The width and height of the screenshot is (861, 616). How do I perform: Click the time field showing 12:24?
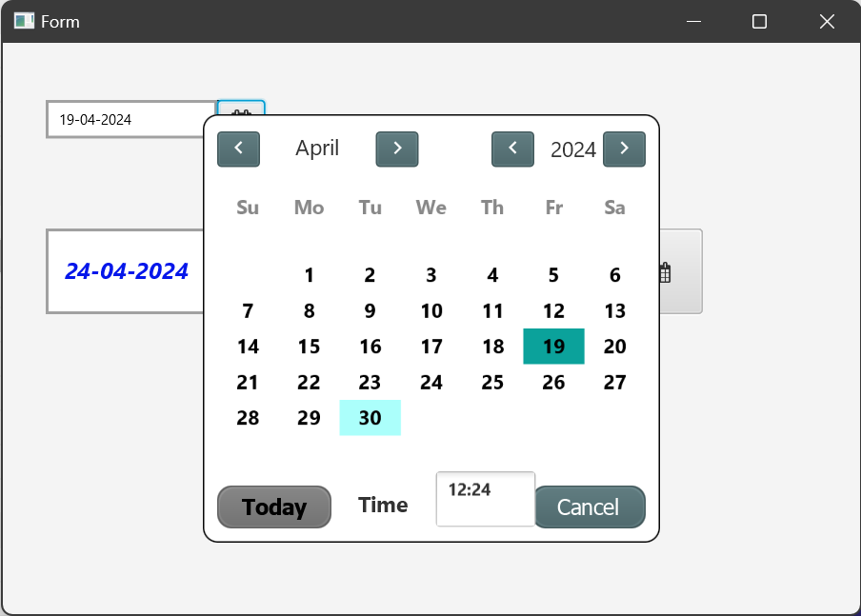coord(485,499)
